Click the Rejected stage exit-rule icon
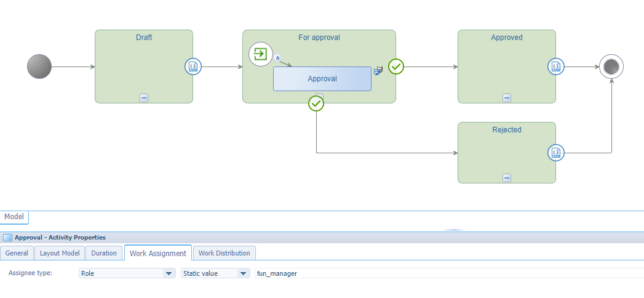The image size is (644, 298). coord(556,153)
